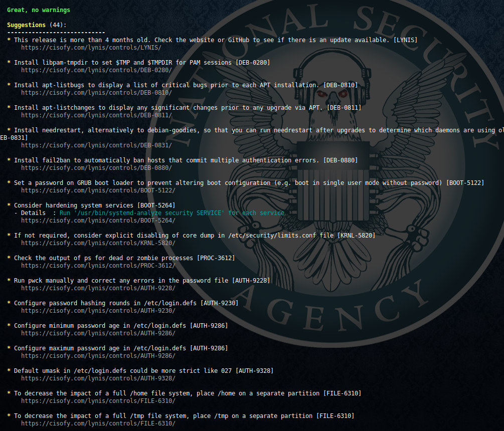Click the PROC-3612 zombie processes link

[x=98, y=266]
